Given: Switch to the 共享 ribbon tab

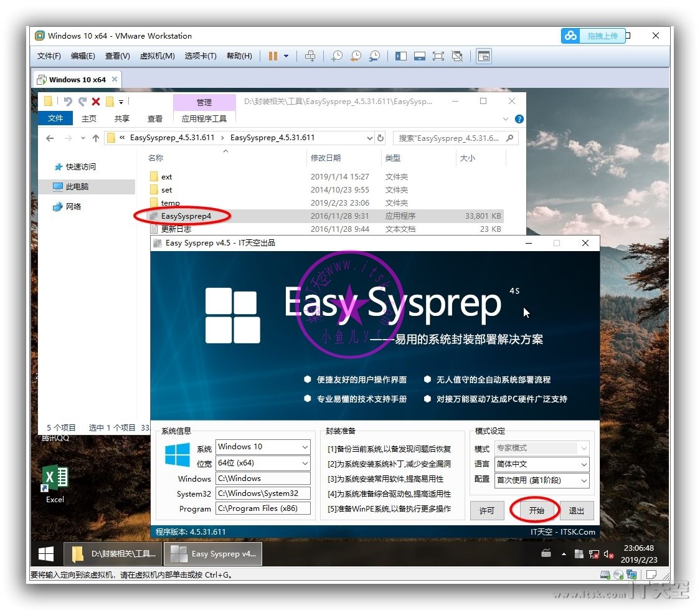Looking at the screenshot, I should [x=122, y=118].
